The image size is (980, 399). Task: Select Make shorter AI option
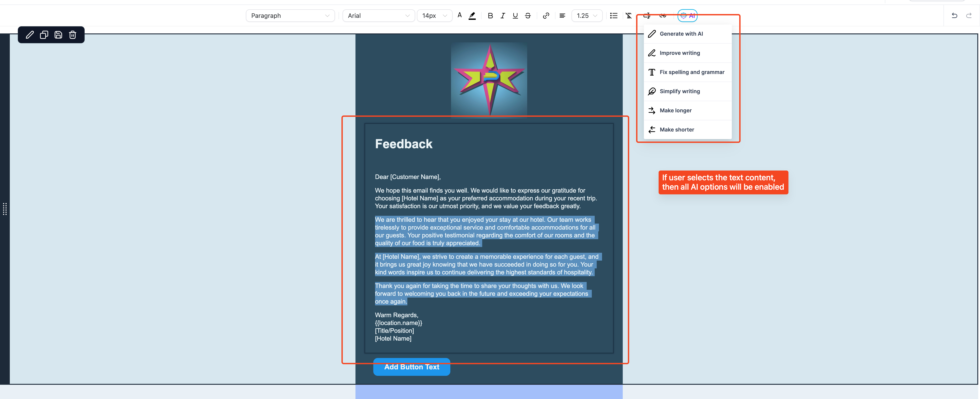(x=677, y=130)
